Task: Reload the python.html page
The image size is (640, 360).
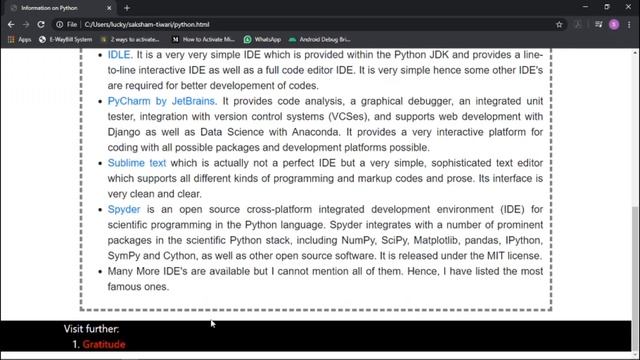Action: point(41,24)
